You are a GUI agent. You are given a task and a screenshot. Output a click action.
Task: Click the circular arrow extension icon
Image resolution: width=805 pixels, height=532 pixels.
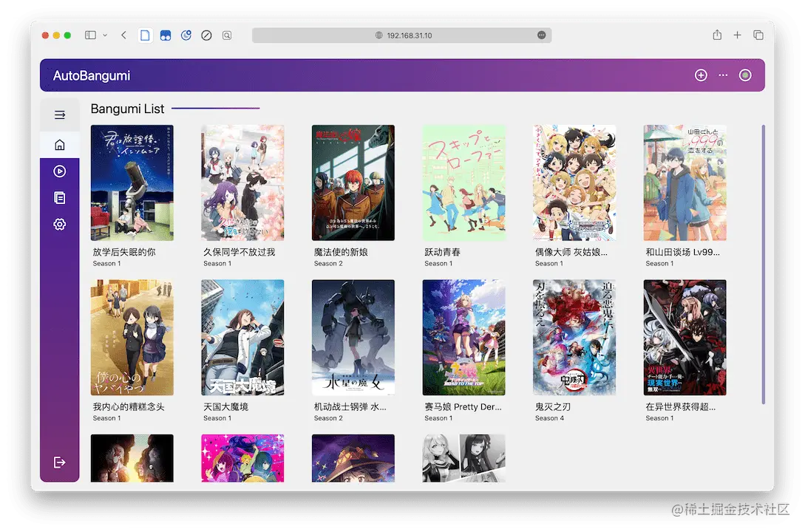tap(186, 35)
